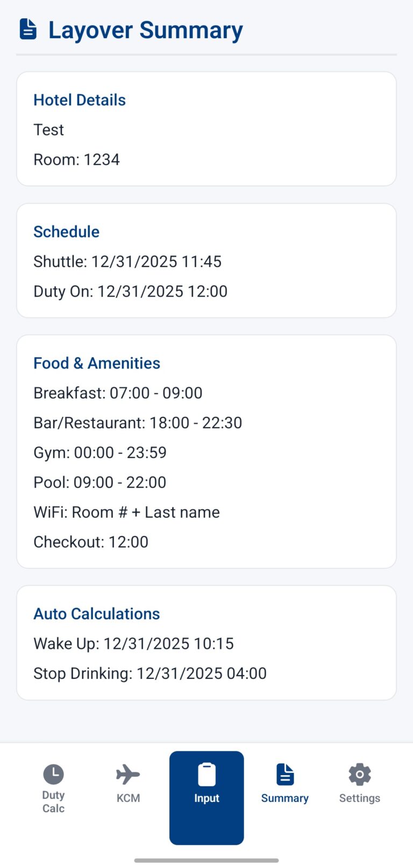This screenshot has height=868, width=413.
Task: Tap the Summary document icon in bottom bar
Action: (x=285, y=775)
